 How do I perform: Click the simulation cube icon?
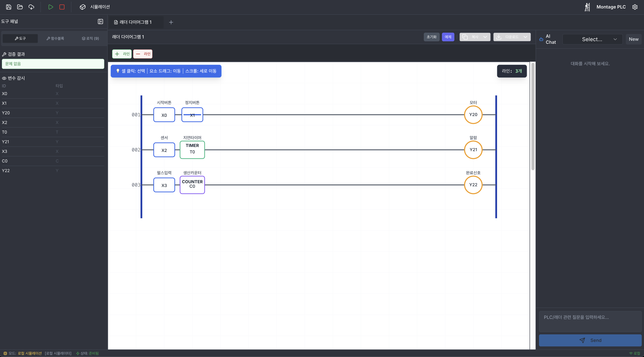tap(83, 7)
